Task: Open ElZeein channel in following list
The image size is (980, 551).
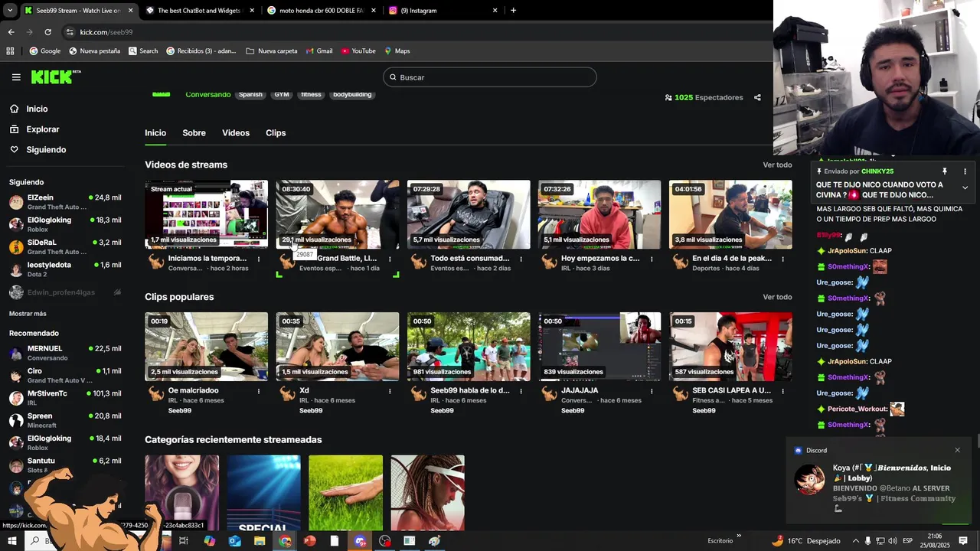Action: (x=65, y=201)
